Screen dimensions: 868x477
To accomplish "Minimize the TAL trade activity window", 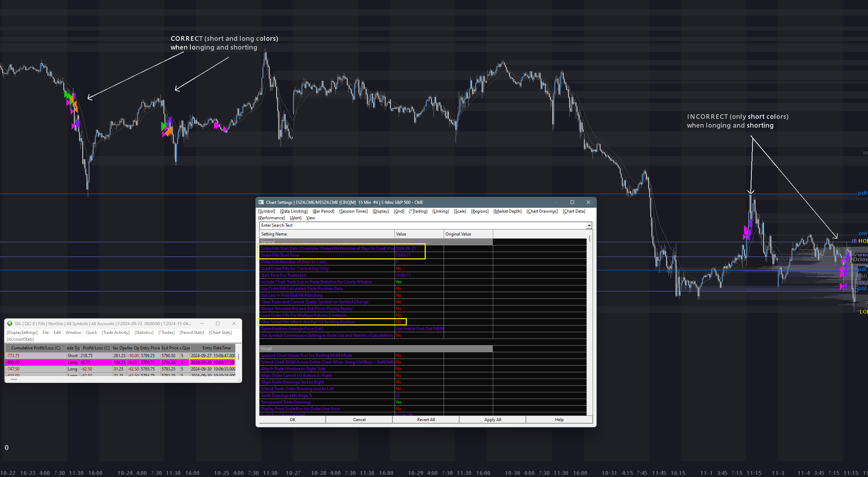I will (x=202, y=323).
